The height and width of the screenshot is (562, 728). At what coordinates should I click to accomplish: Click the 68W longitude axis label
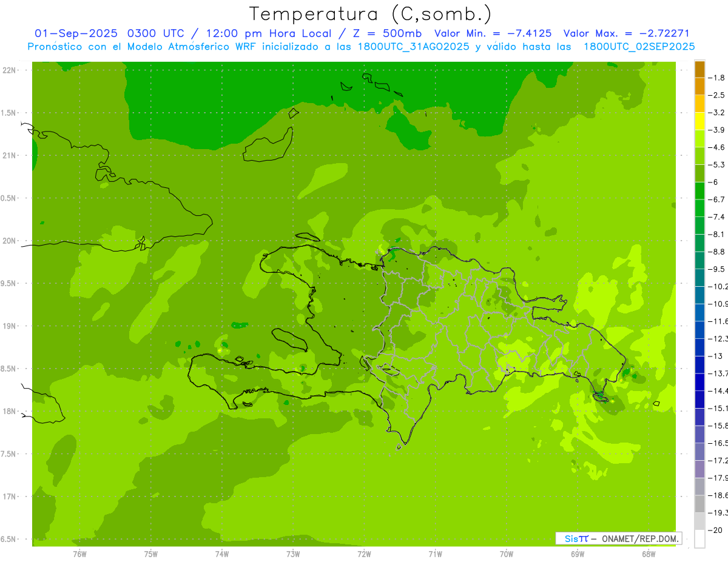click(x=649, y=554)
